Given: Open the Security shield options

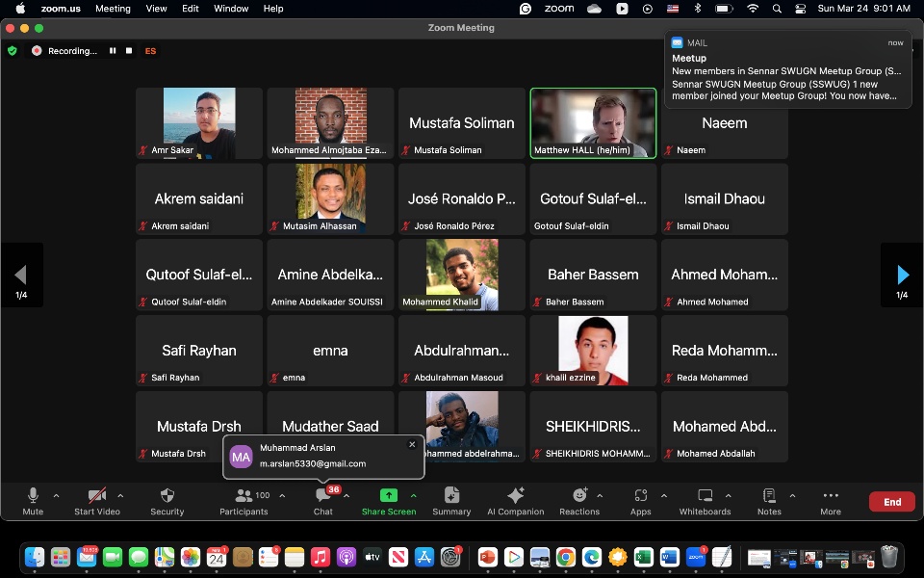Looking at the screenshot, I should pyautogui.click(x=167, y=501).
